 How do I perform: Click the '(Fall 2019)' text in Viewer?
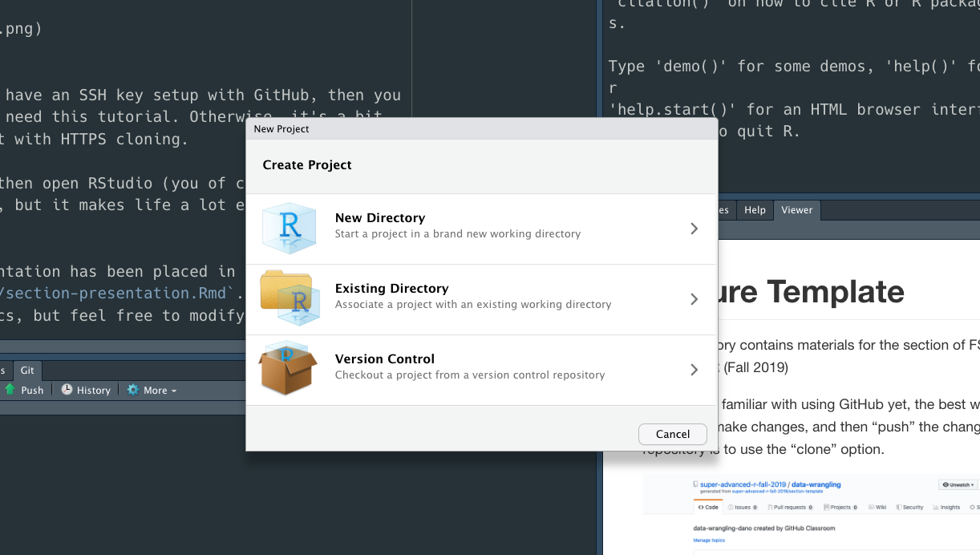tap(755, 368)
